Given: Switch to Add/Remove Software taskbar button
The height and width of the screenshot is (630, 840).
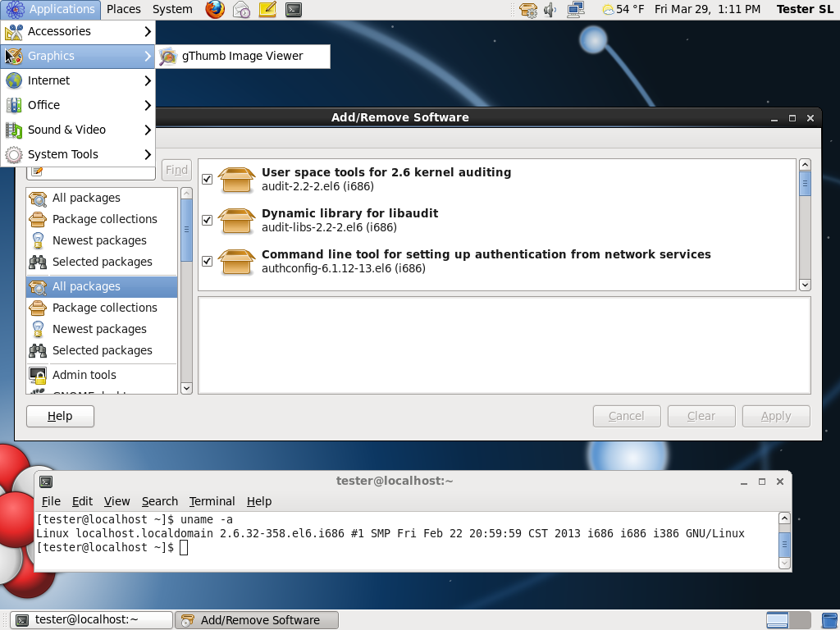Looking at the screenshot, I should 257,620.
